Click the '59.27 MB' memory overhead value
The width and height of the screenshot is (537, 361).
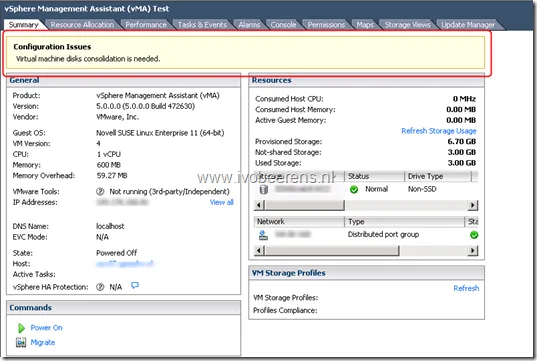[x=112, y=176]
